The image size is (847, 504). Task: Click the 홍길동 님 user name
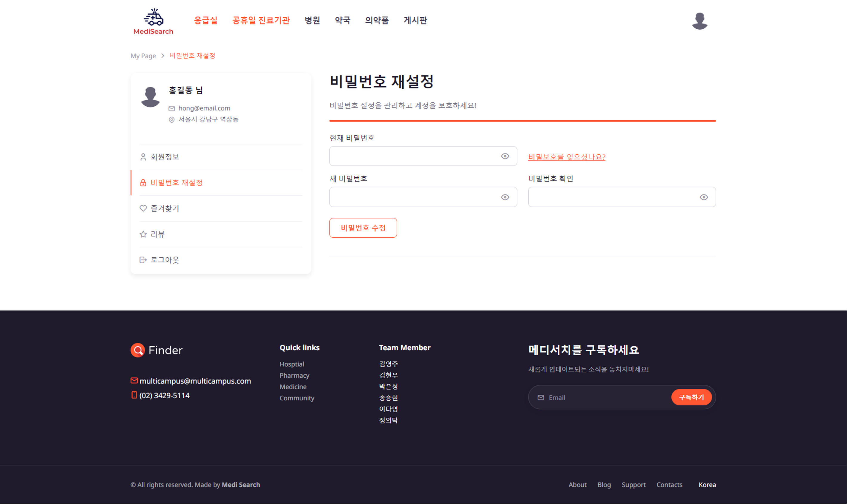186,90
